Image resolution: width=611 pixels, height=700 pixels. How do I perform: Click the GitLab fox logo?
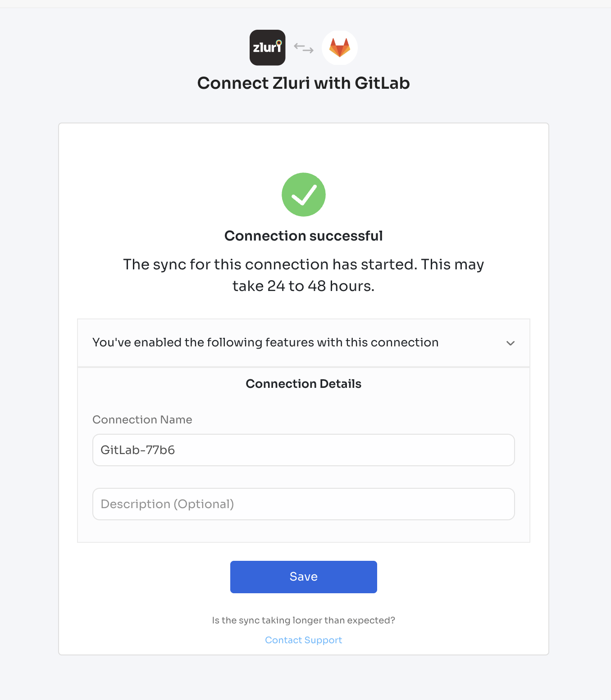pos(340,48)
